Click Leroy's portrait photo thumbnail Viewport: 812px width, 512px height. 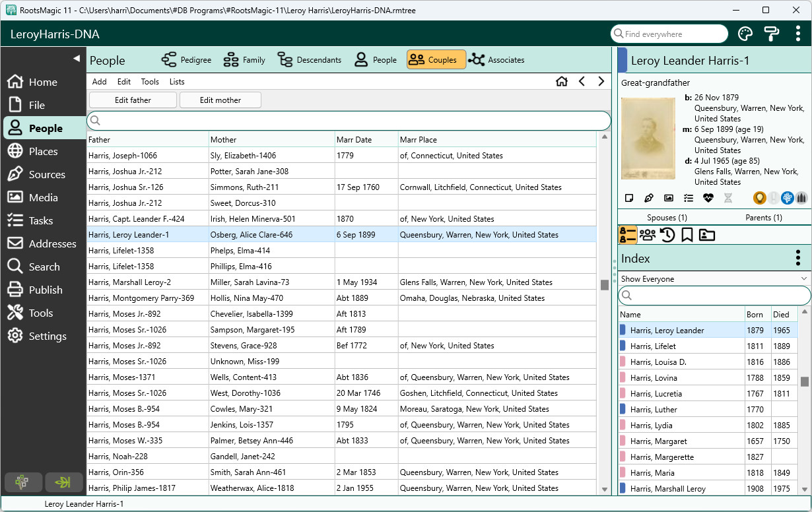coord(648,138)
